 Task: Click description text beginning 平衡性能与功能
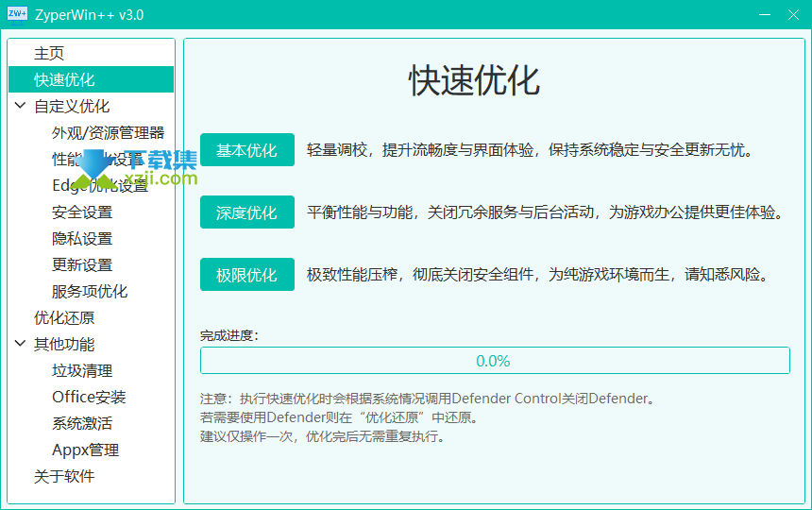[x=546, y=212]
